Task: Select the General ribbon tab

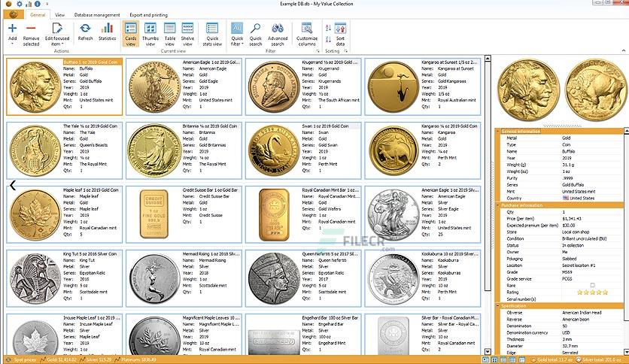Action: (38, 15)
